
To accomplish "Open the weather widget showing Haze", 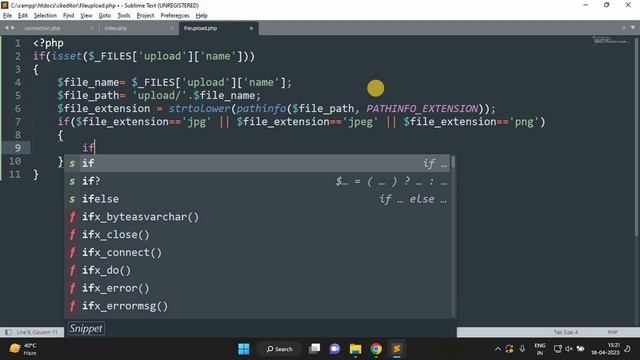I will pos(23,349).
